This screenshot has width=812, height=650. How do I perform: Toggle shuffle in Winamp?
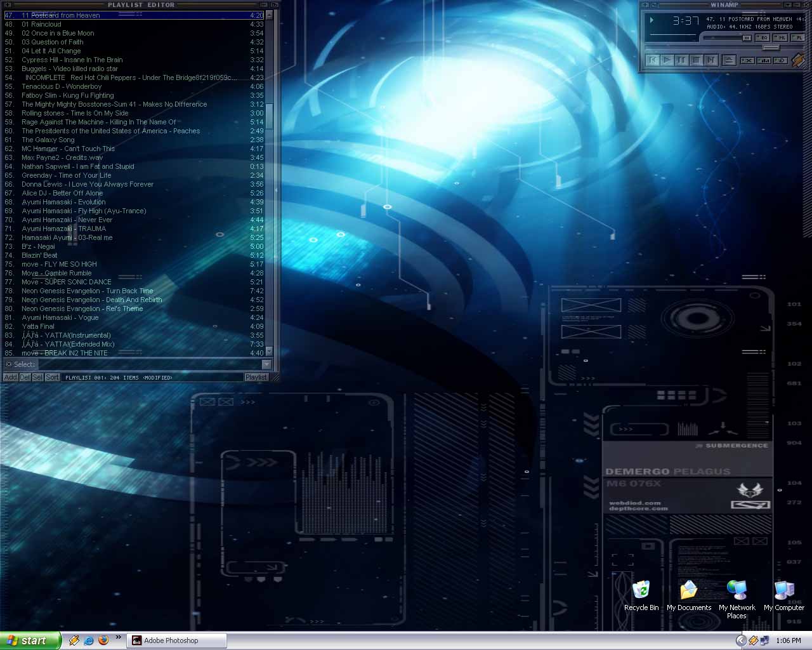click(747, 60)
